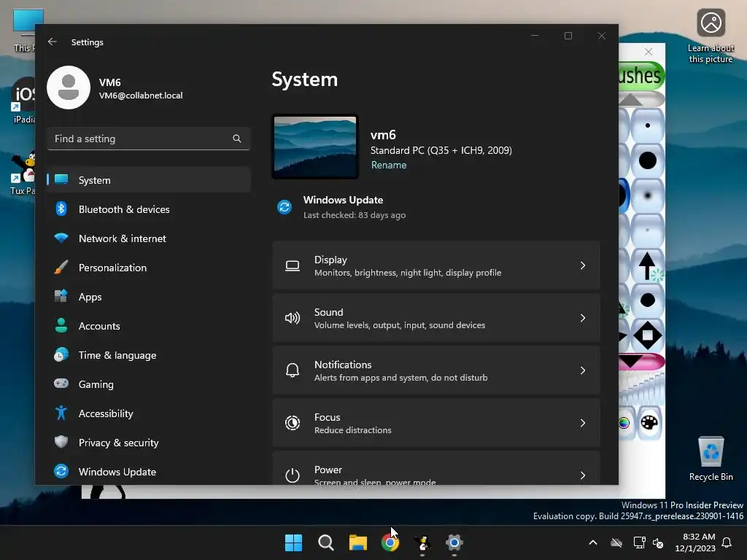This screenshot has height=560, width=747.
Task: Click the Personalization paintbrush icon
Action: pyautogui.click(x=61, y=267)
